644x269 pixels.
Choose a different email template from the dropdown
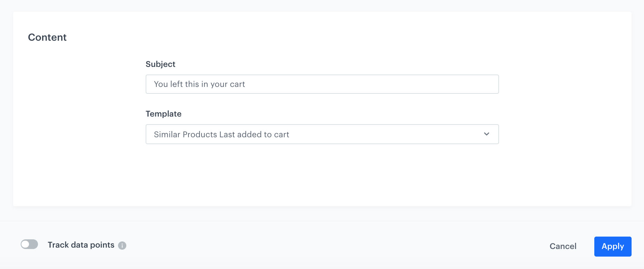322,134
